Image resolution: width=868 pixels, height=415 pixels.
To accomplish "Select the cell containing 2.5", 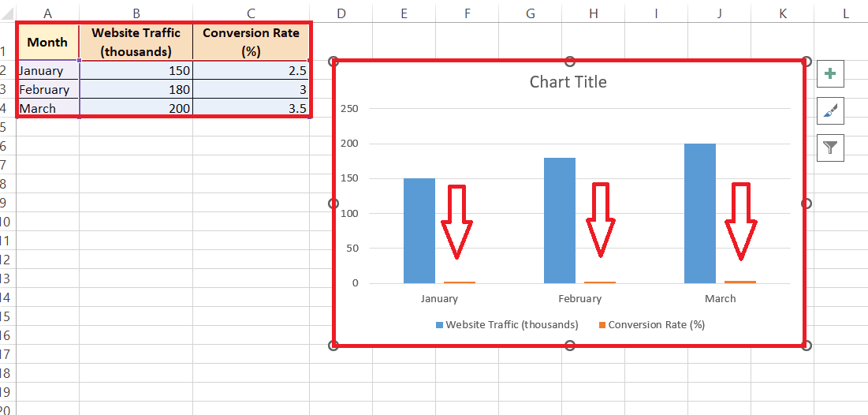I will pyautogui.click(x=251, y=70).
